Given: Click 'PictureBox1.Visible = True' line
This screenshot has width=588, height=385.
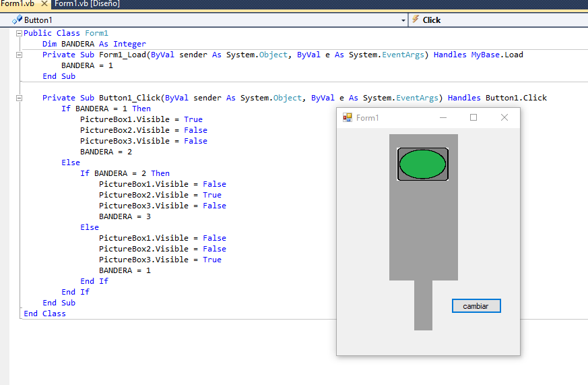Looking at the screenshot, I should (141, 119).
